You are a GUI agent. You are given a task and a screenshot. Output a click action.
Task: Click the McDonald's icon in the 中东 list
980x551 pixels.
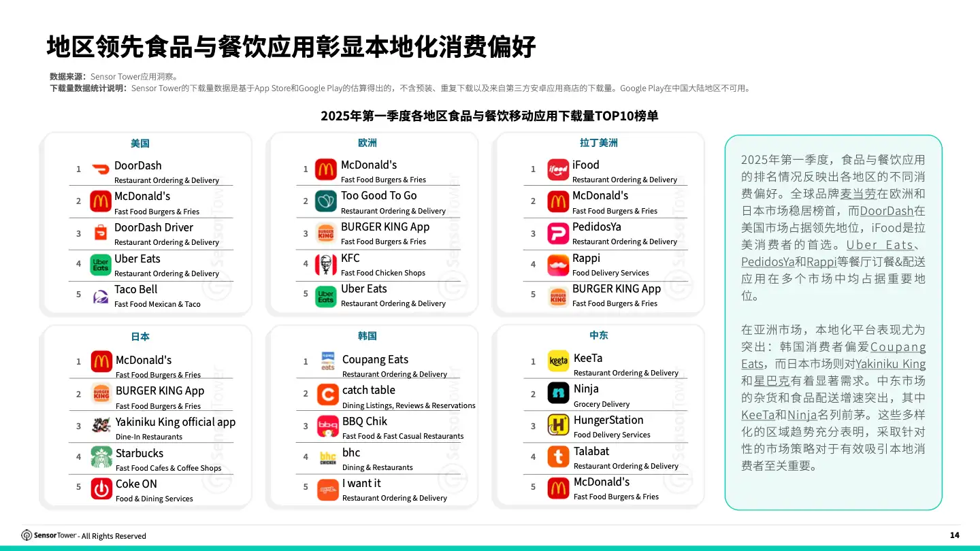(559, 488)
